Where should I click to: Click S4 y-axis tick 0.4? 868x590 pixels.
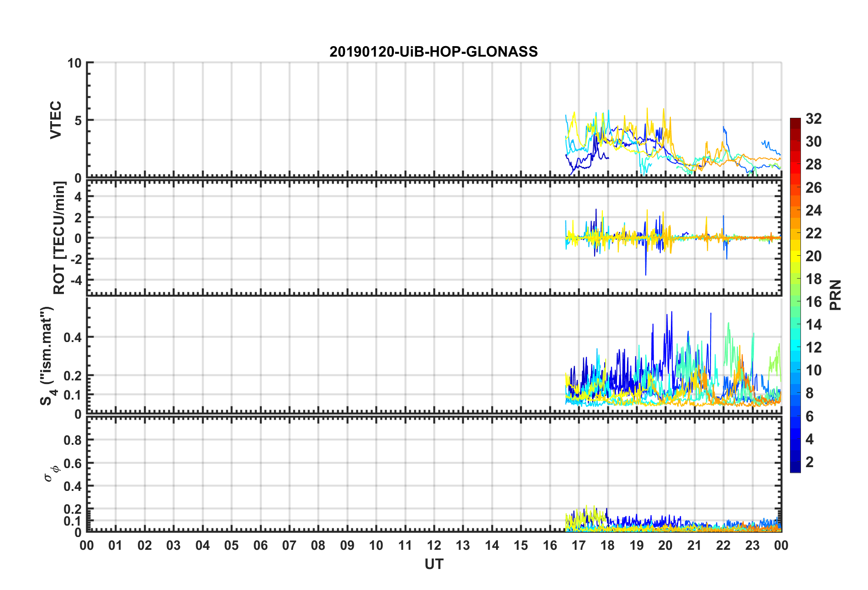(x=73, y=337)
